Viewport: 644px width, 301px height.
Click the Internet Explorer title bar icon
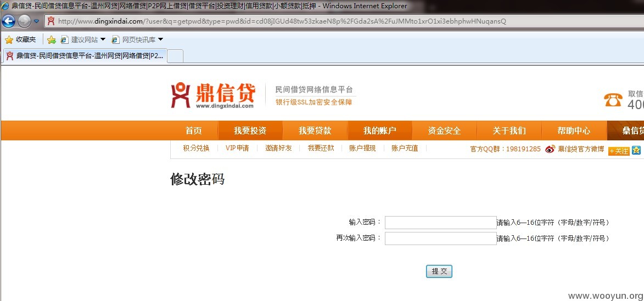point(5,6)
